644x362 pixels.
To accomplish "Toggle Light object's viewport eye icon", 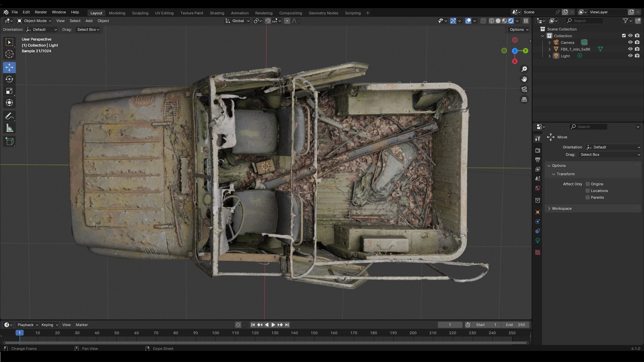I will (x=630, y=56).
